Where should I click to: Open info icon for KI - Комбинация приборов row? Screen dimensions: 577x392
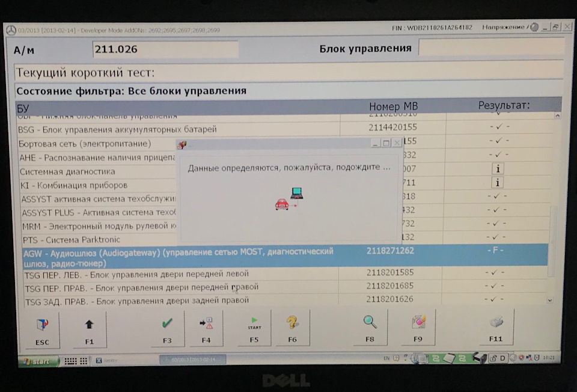[498, 183]
